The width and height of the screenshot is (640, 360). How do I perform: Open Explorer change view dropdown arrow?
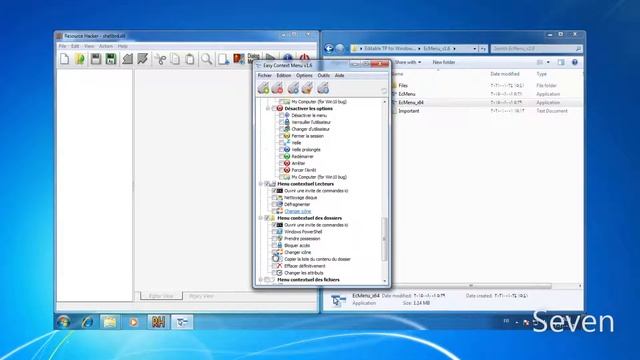coord(548,62)
